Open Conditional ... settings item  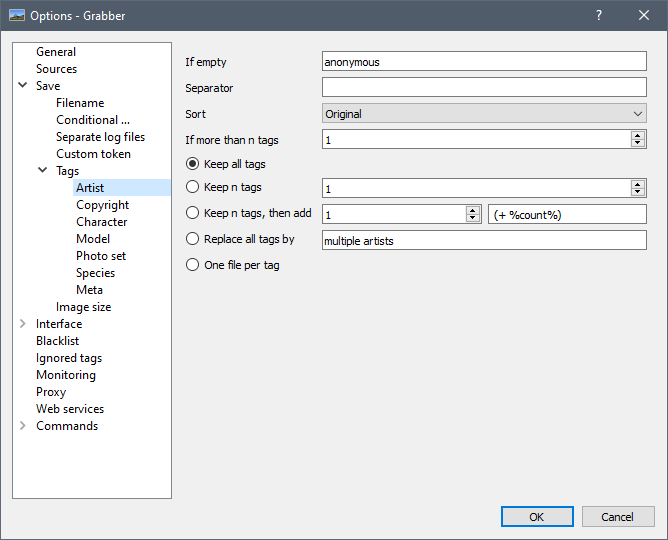pos(93,120)
